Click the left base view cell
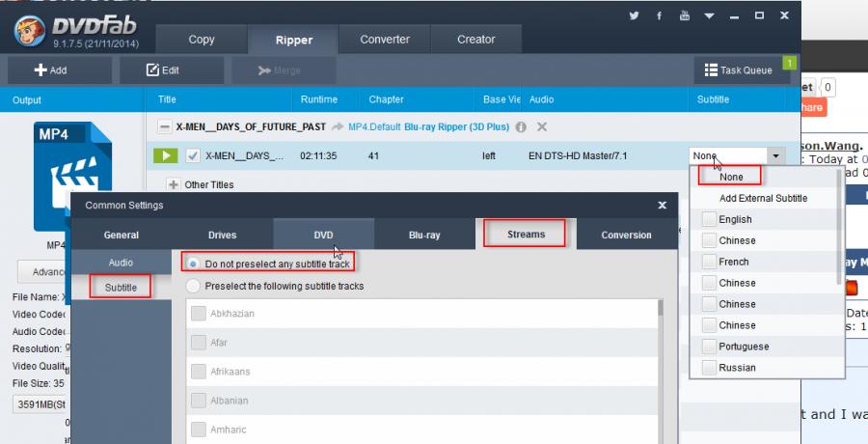868x444 pixels. 489,155
